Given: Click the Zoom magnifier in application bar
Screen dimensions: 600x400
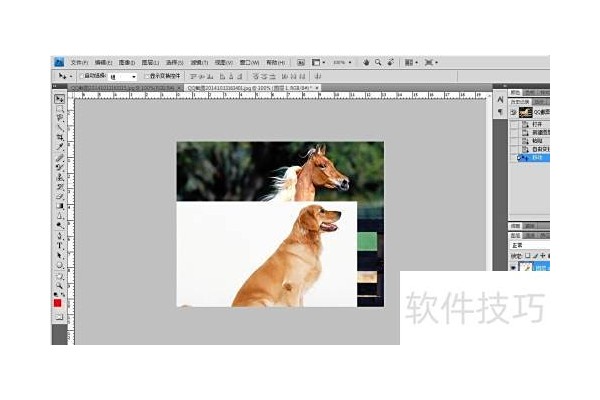Looking at the screenshot, I should click(378, 62).
